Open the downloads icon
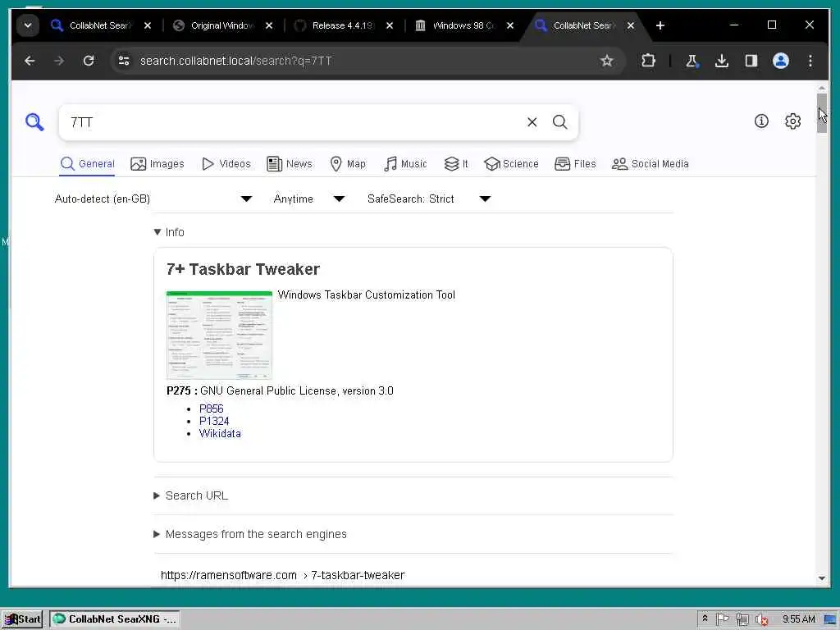The image size is (840, 630). 722,61
